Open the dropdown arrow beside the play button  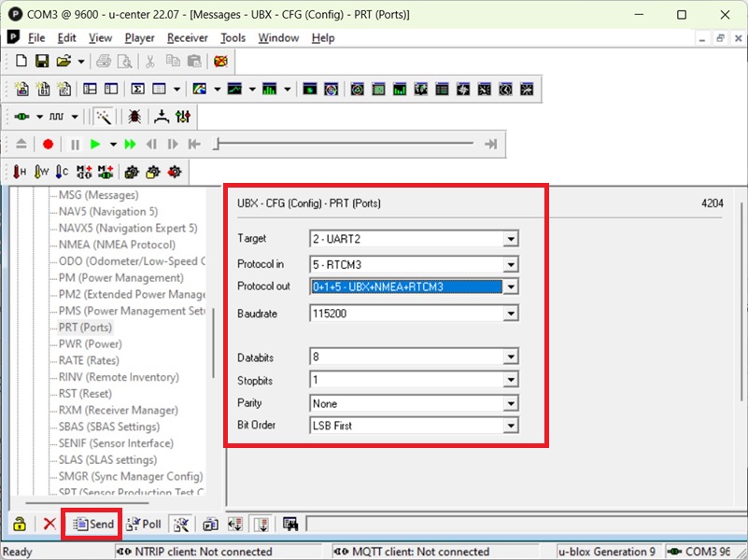tap(113, 145)
